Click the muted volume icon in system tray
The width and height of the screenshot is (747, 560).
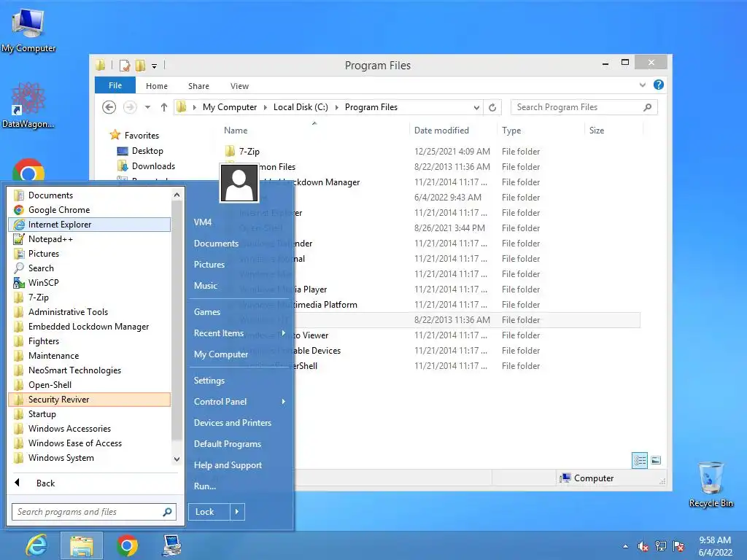(x=643, y=546)
